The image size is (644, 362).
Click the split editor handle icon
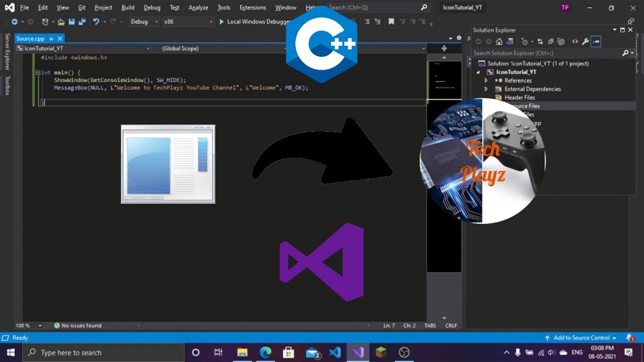point(444,48)
